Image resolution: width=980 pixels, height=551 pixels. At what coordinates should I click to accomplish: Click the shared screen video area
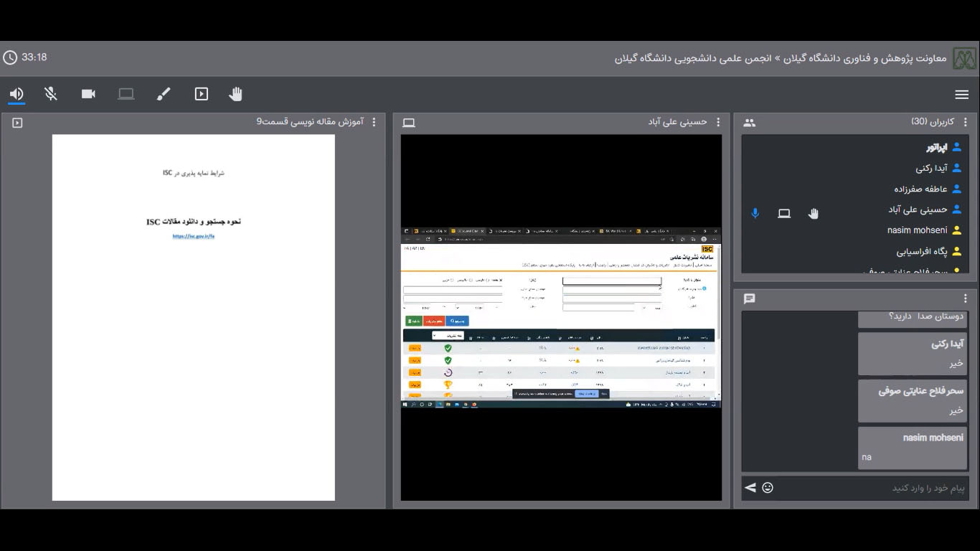pos(561,317)
